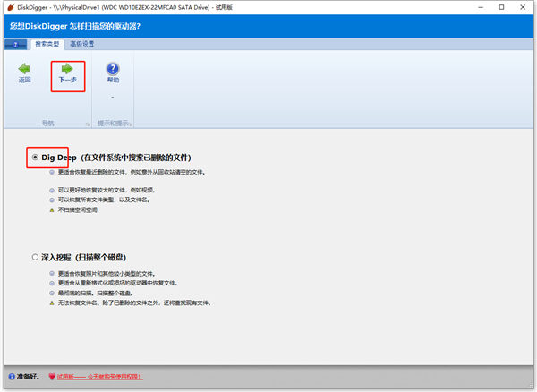537x392 pixels.
Task: Select the Dig Deep radio button
Action: click(x=35, y=158)
